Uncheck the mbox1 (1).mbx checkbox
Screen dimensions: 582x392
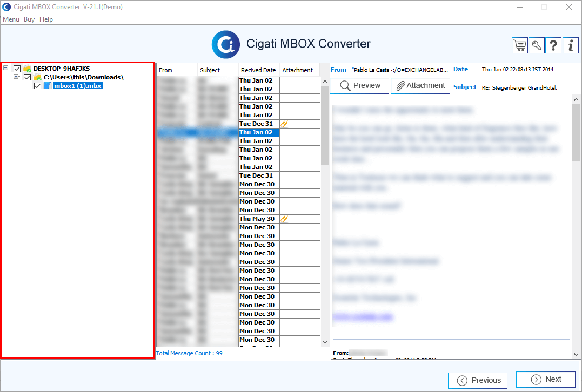pos(37,86)
